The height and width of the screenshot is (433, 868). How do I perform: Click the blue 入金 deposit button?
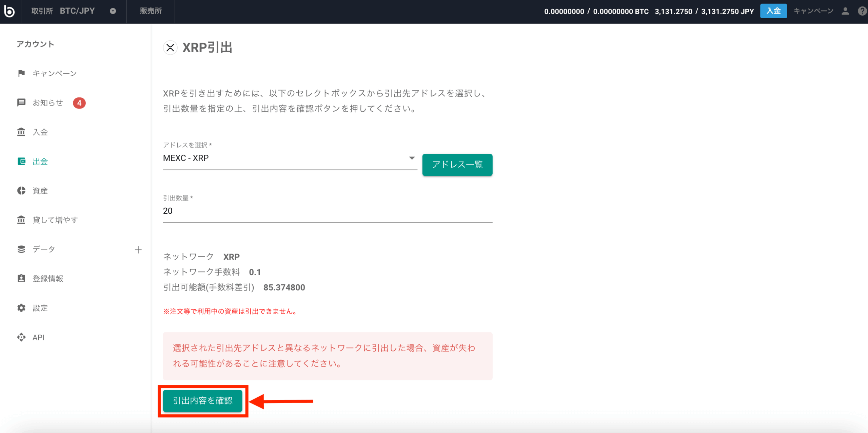point(773,11)
